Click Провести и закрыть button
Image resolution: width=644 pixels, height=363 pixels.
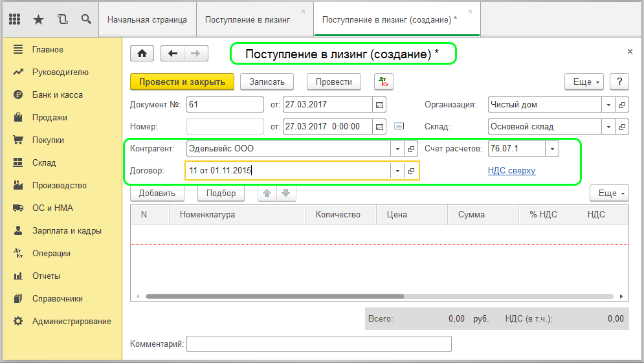pos(182,82)
